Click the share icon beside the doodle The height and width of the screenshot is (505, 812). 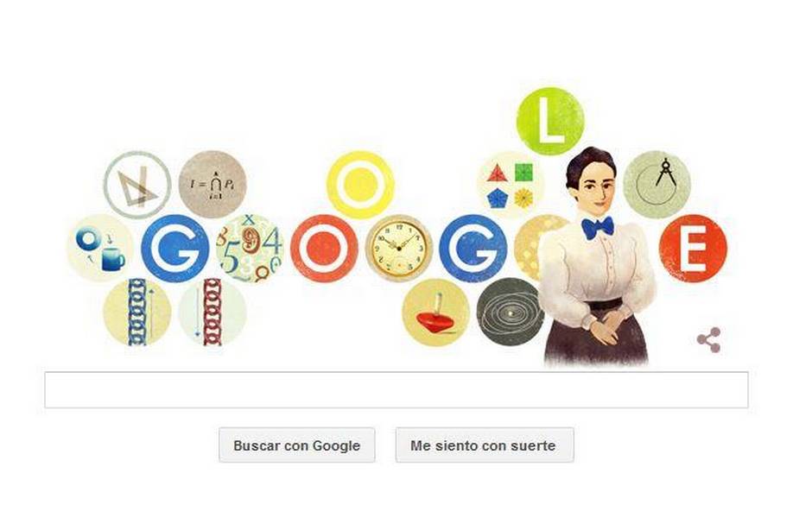pos(708,340)
